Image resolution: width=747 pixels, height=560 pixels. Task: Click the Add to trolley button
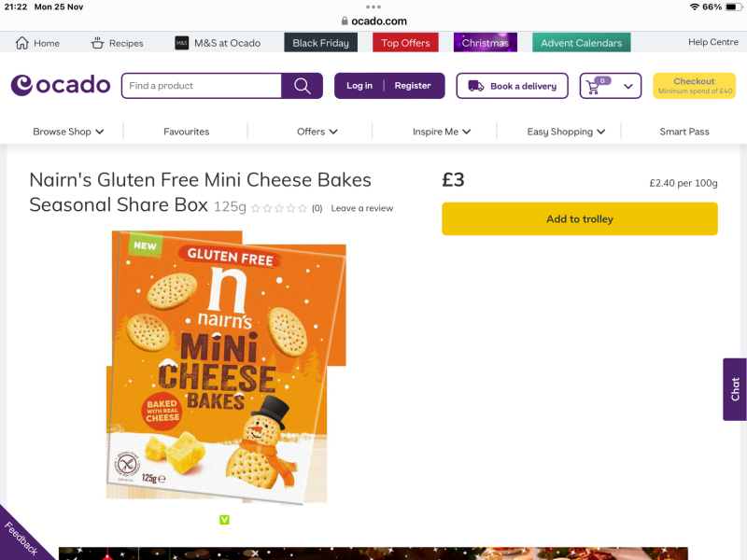pos(579,217)
